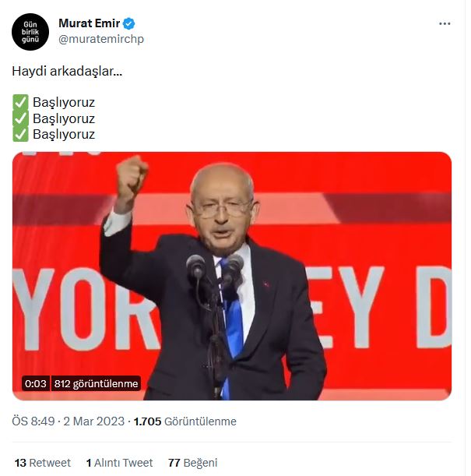The image size is (471, 476).
Task: Click the 812 görüntülenme video label
Action: click(96, 384)
